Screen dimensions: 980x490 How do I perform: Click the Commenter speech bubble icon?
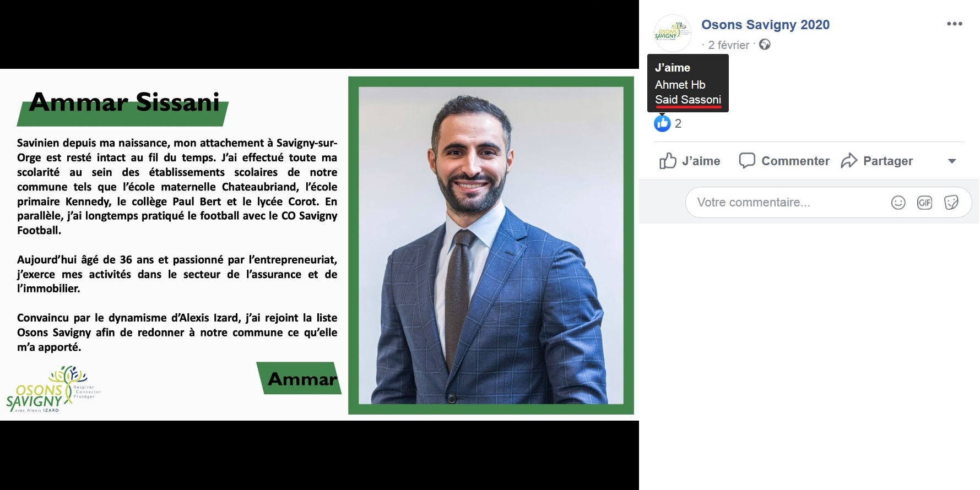746,161
